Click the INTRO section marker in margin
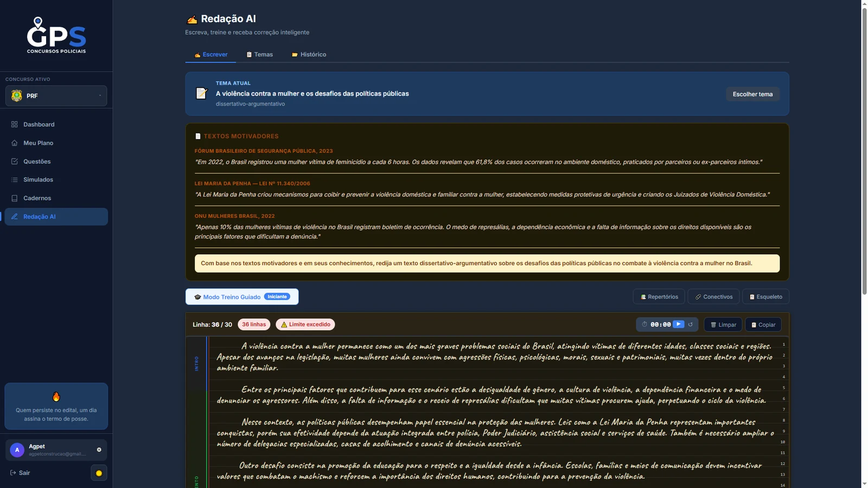The image size is (868, 488). 196,363
